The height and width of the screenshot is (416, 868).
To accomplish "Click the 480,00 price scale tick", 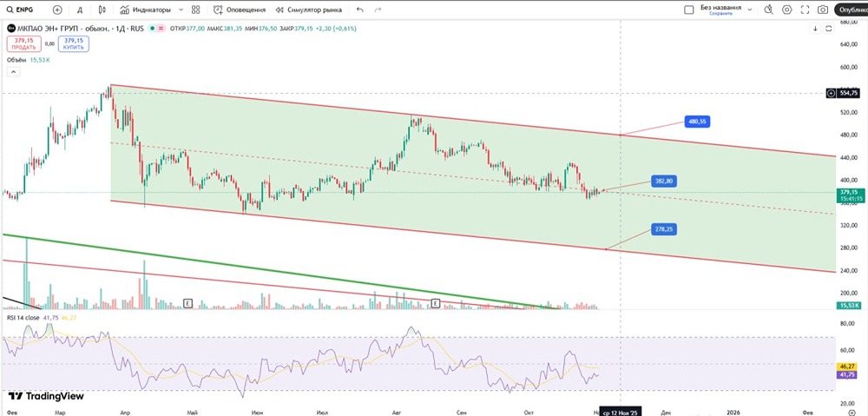I will [848, 135].
